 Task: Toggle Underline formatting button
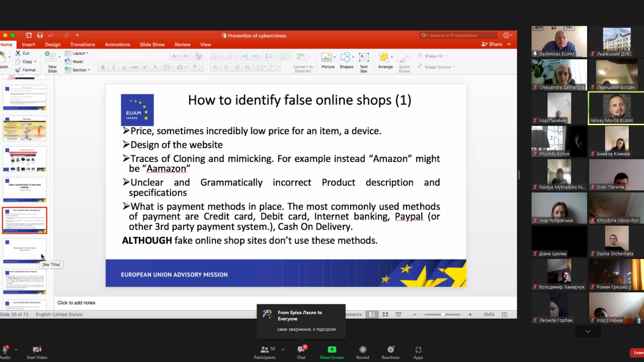pos(124,67)
